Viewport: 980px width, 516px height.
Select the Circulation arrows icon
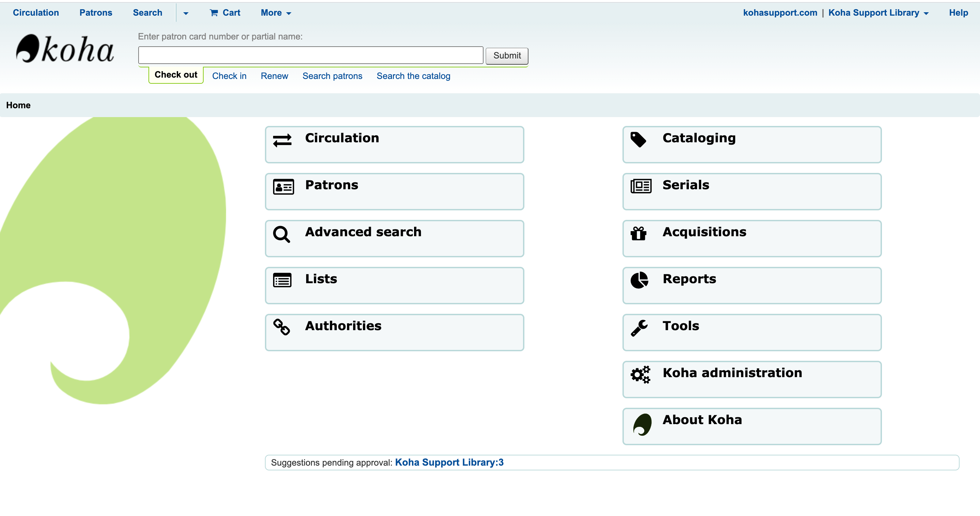pos(282,140)
